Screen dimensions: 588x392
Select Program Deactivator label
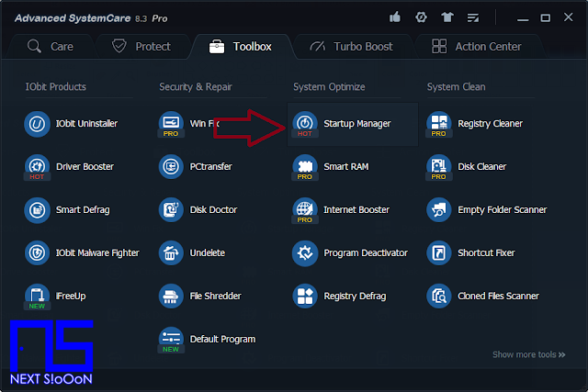click(x=366, y=253)
